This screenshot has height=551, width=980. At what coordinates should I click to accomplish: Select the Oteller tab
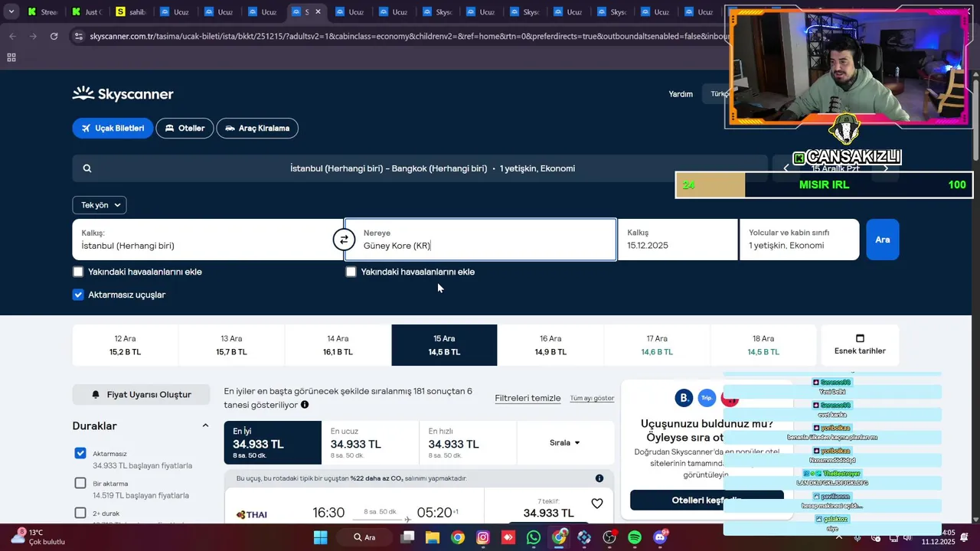[x=185, y=129]
